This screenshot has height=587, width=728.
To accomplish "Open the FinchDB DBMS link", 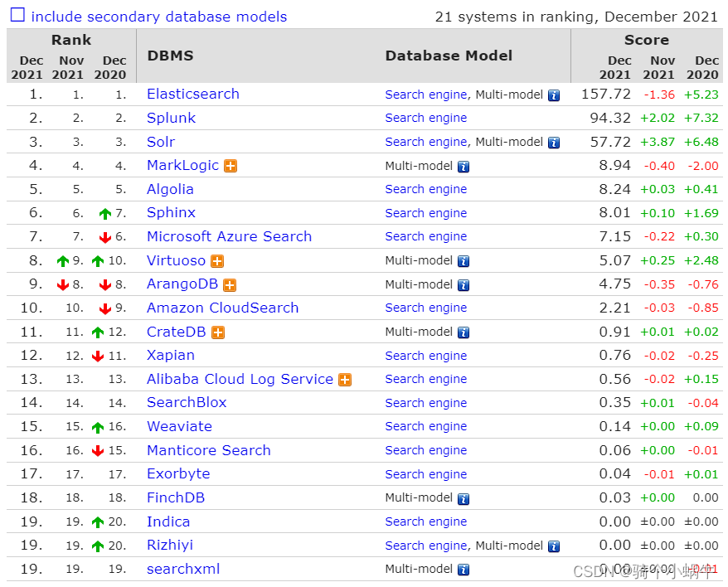I will pyautogui.click(x=176, y=497).
